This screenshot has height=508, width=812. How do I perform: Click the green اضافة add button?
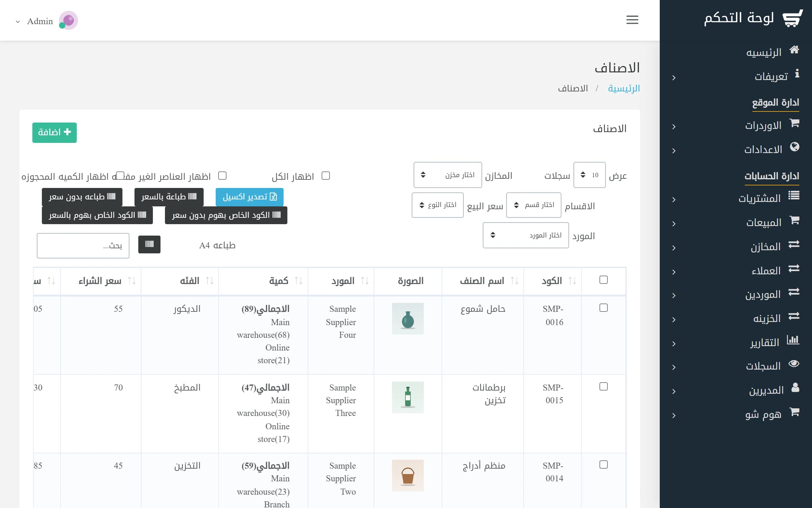(x=54, y=132)
